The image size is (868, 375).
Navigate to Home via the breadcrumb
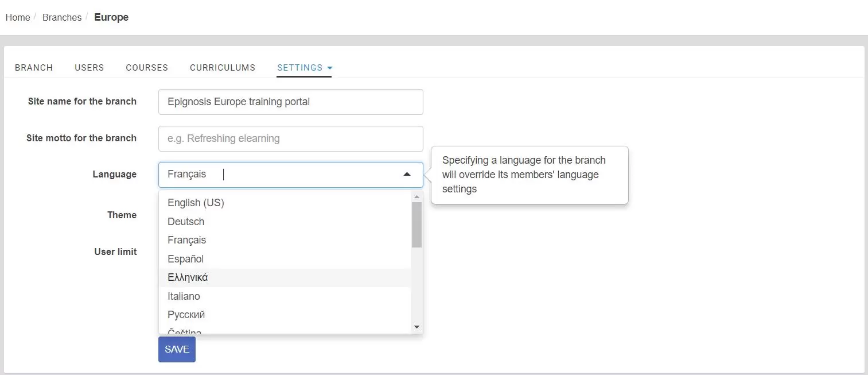point(17,17)
